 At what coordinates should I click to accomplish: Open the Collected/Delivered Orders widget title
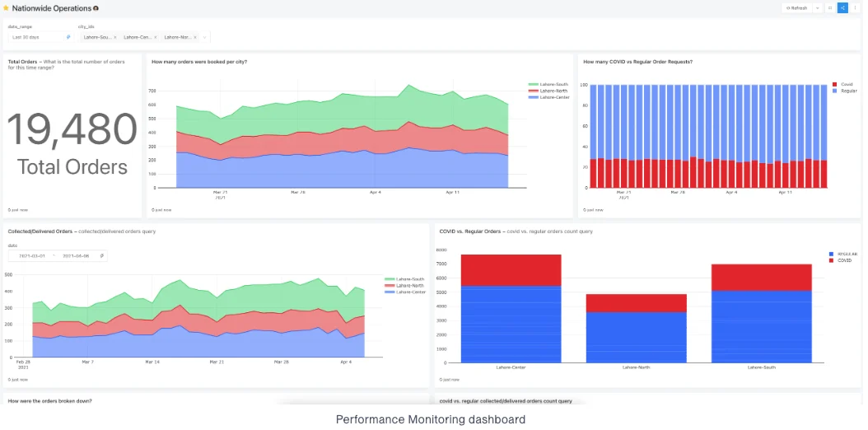pos(41,231)
